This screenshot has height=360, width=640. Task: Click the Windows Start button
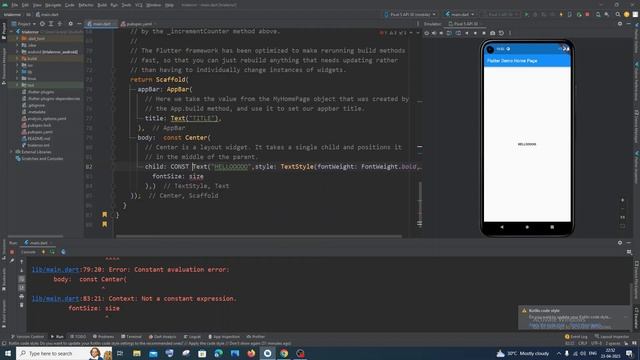point(8,353)
